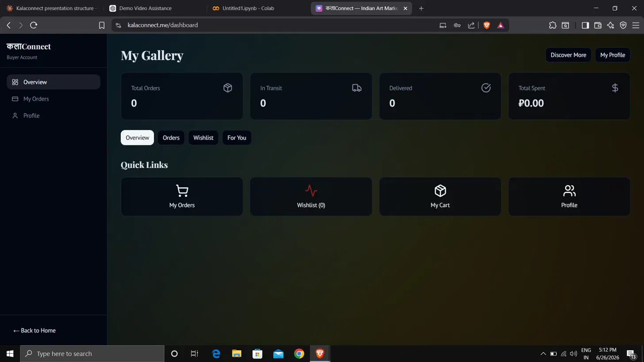This screenshot has width=644, height=362.
Task: Switch to Demo Video Assistance tab
Action: [x=155, y=8]
